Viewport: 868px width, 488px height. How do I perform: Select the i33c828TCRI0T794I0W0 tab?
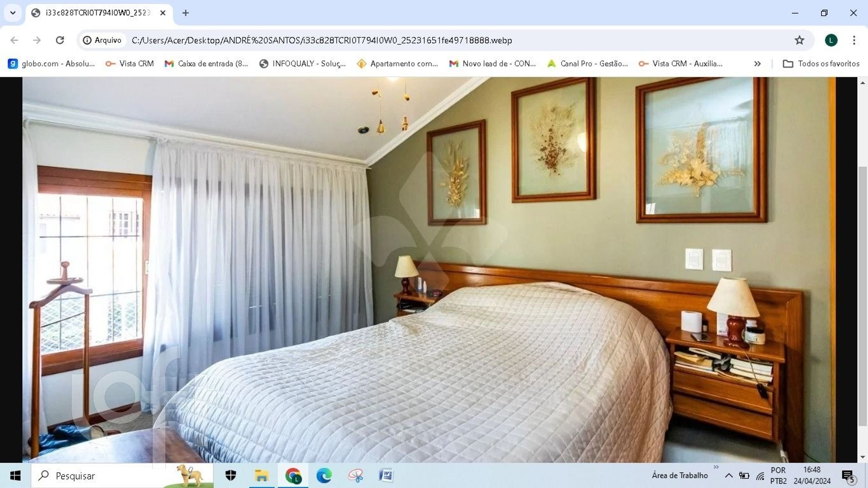pos(98,13)
